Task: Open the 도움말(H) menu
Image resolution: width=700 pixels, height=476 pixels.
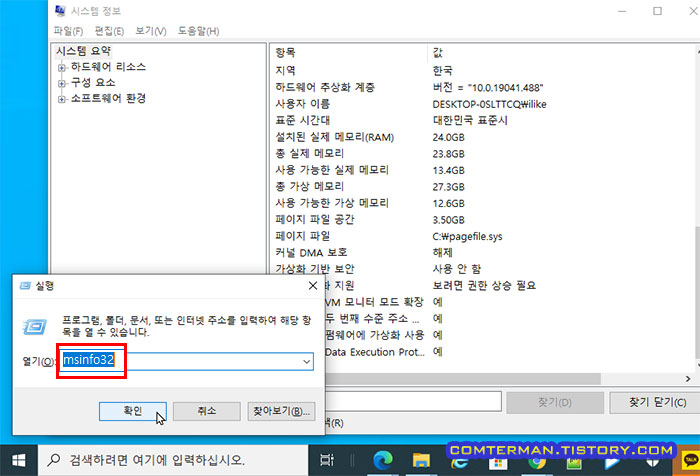Action: (198, 31)
